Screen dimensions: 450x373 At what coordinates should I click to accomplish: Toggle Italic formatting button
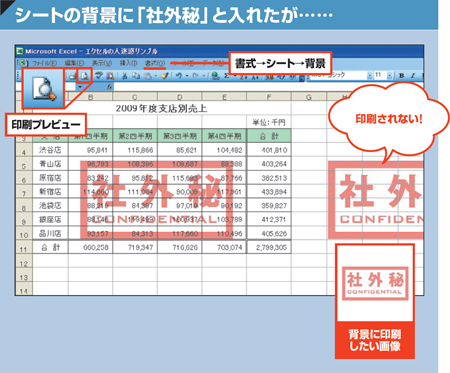pyautogui.click(x=413, y=76)
